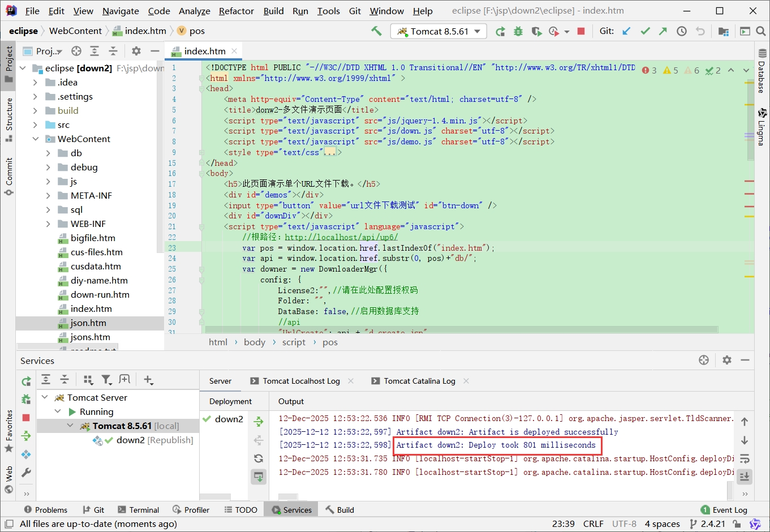Open the Refactor menu
The height and width of the screenshot is (532, 770).
[x=236, y=11]
